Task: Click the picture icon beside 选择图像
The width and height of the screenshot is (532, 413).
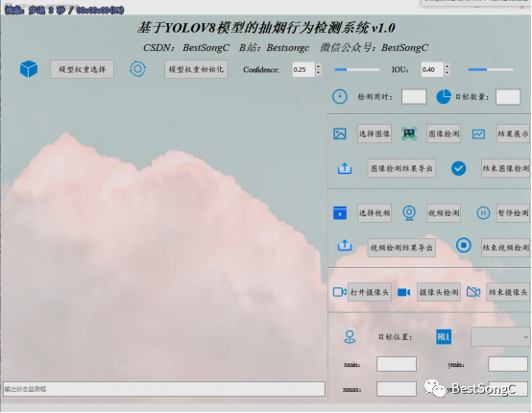Action: click(340, 134)
